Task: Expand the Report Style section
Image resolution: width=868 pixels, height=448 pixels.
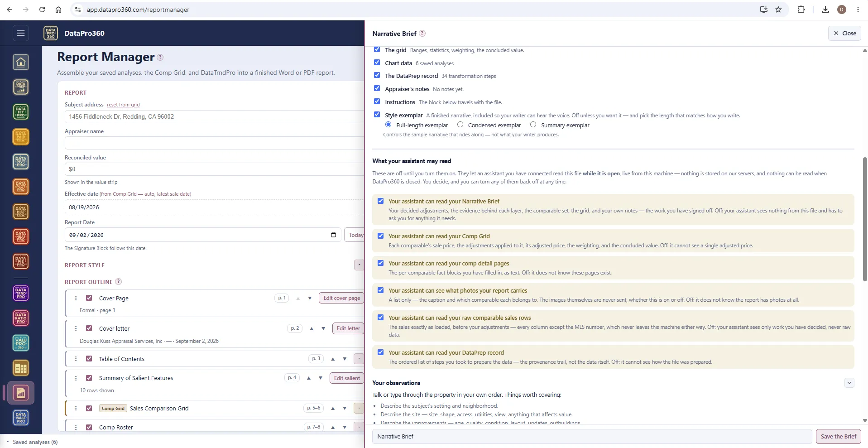Action: (359, 265)
